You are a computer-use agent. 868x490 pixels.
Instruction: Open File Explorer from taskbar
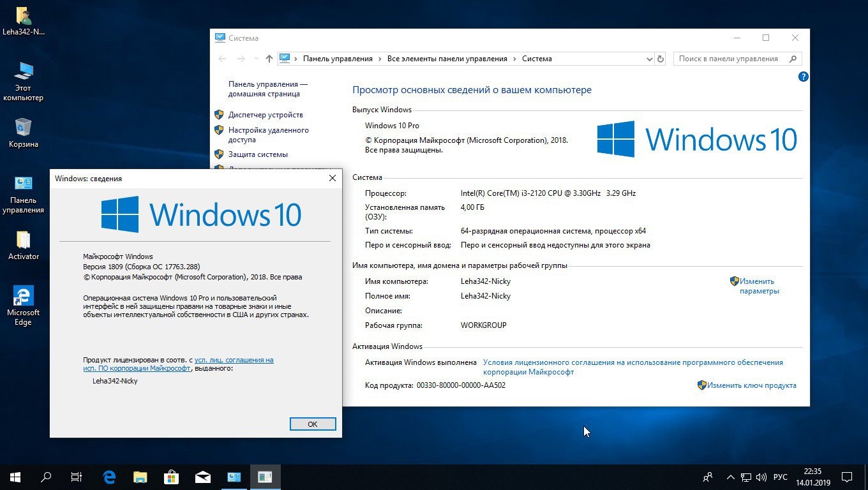point(140,477)
